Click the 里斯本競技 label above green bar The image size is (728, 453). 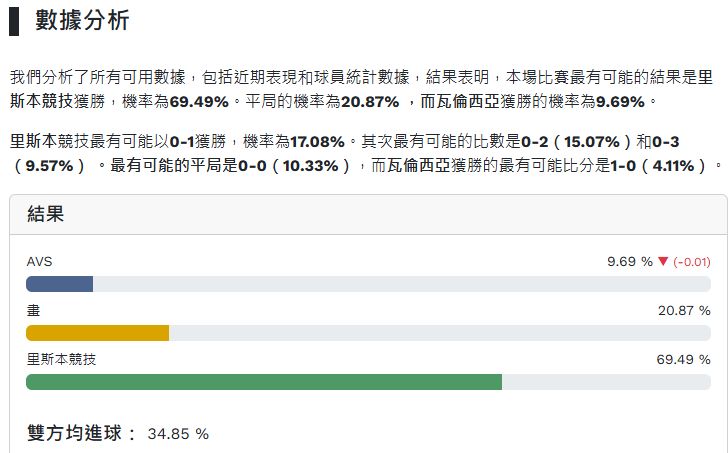coord(60,359)
